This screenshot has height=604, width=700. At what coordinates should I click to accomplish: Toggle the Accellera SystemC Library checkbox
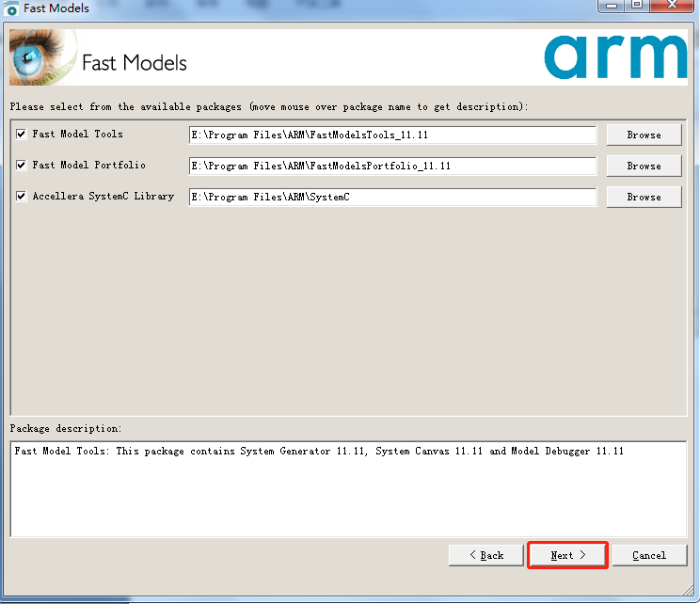pyautogui.click(x=21, y=196)
